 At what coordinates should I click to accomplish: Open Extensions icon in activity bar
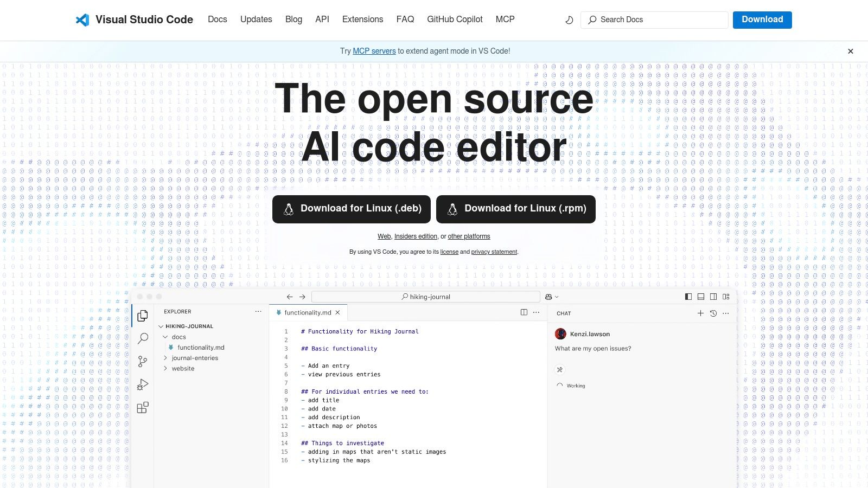point(143,408)
